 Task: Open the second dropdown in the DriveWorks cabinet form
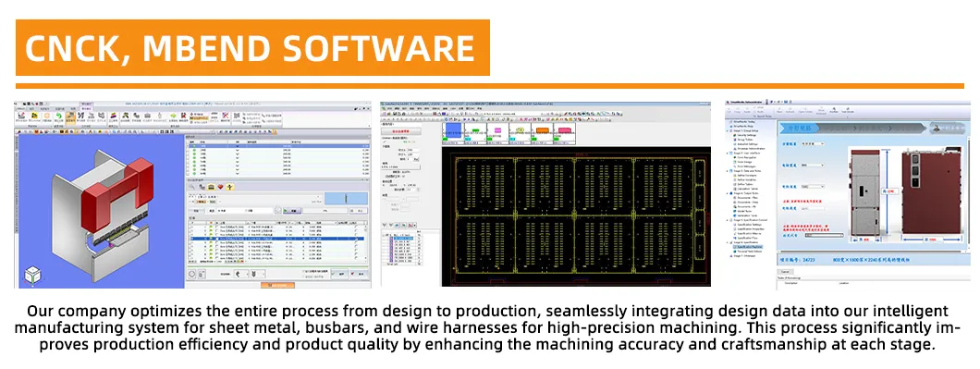pos(813,166)
